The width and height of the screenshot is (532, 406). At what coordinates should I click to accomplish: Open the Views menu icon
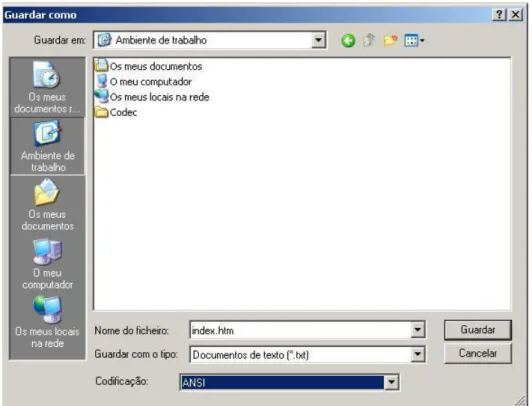(x=414, y=41)
